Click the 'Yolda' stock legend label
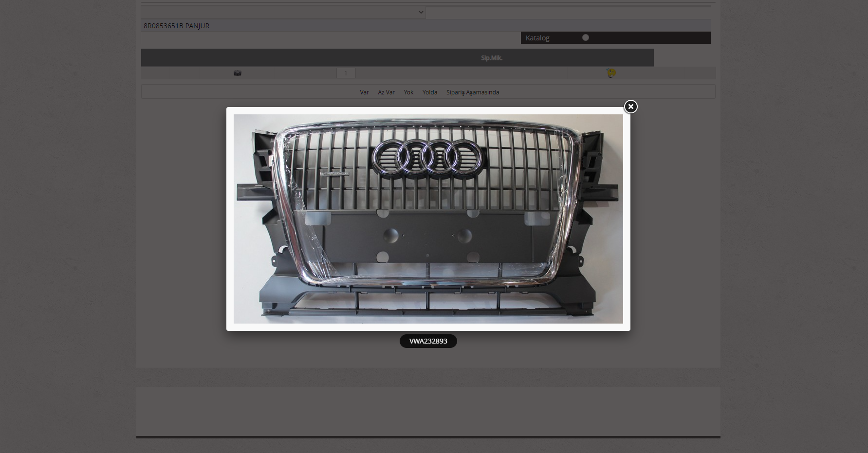Screen dimensions: 868x453 point(430,92)
